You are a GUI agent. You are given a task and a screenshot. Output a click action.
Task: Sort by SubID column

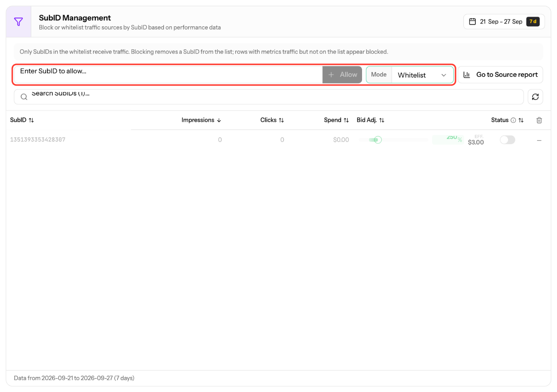pos(22,120)
